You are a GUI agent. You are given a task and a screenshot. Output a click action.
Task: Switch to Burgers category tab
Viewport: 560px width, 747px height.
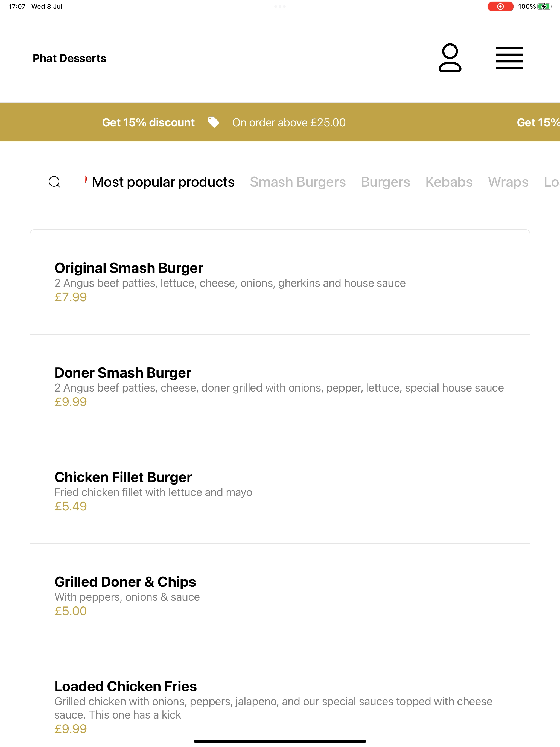(x=385, y=182)
